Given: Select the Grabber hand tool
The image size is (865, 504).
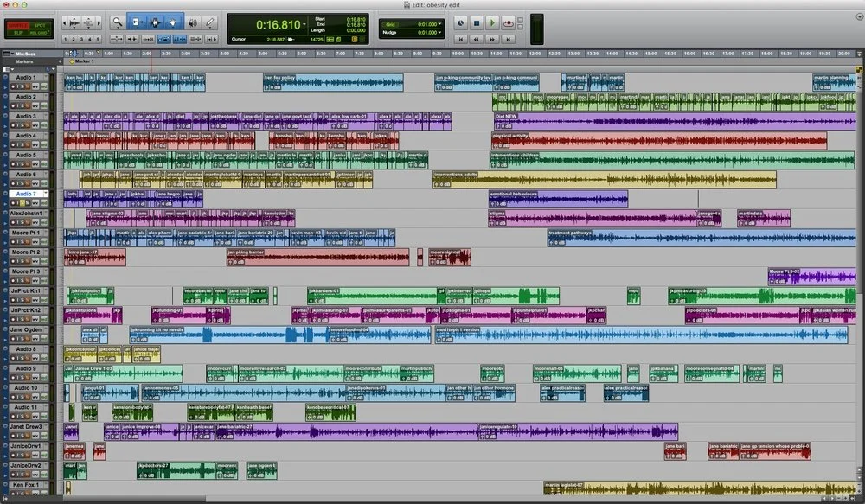Looking at the screenshot, I should [173, 22].
